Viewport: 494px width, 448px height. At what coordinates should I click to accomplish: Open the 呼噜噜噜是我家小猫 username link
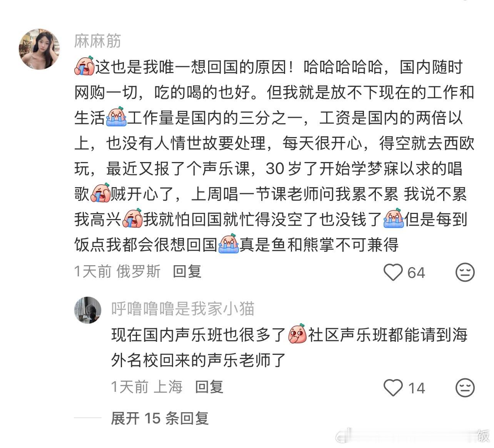click(183, 309)
